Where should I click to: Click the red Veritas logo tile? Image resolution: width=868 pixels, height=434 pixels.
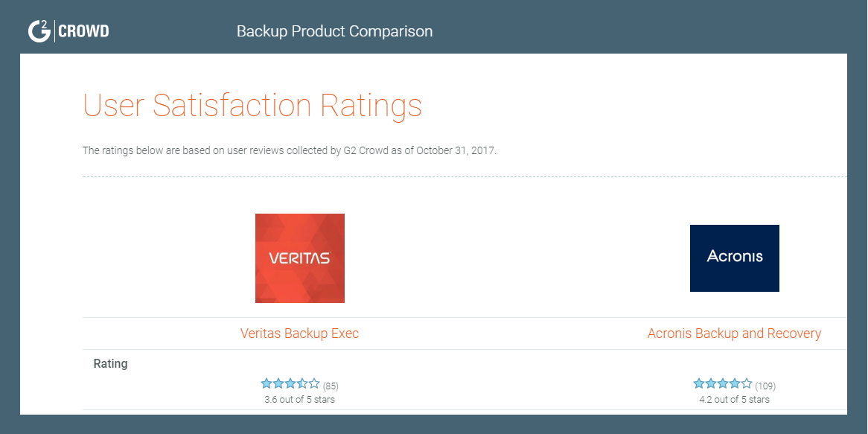pyautogui.click(x=300, y=258)
